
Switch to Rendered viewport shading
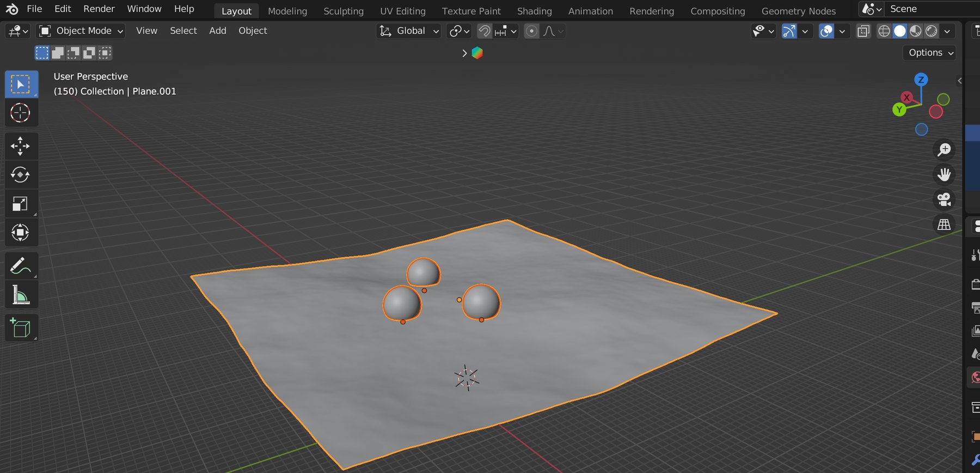click(x=932, y=31)
